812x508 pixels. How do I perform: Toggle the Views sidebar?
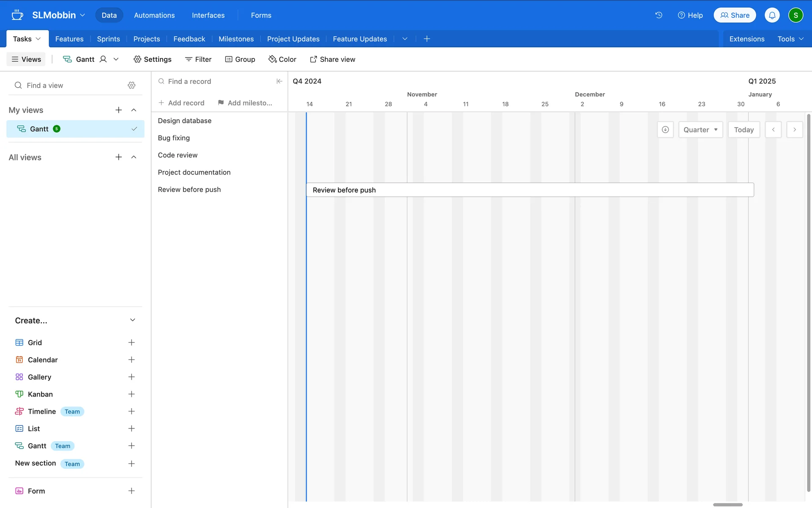tap(26, 59)
